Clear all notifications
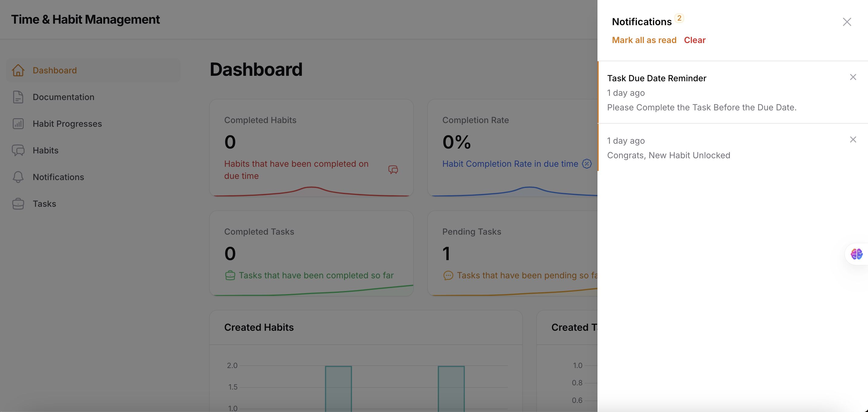This screenshot has width=868, height=412. pyautogui.click(x=694, y=40)
